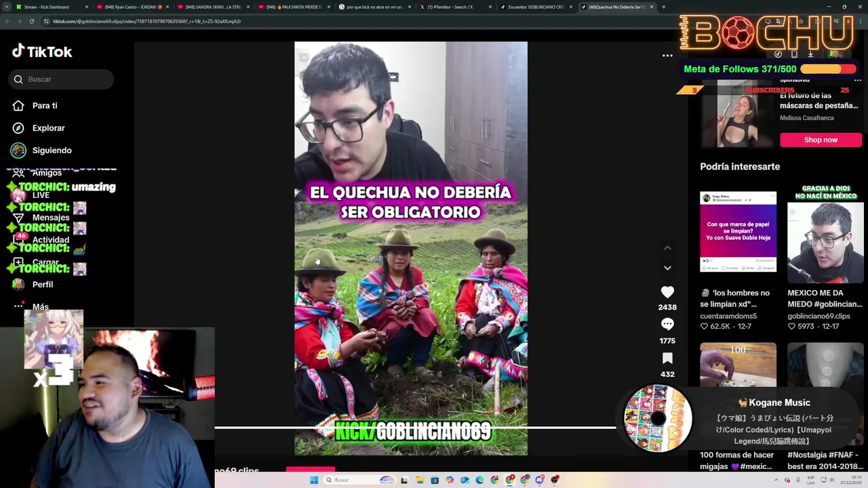
Task: Open a new browser tab
Action: [x=663, y=7]
